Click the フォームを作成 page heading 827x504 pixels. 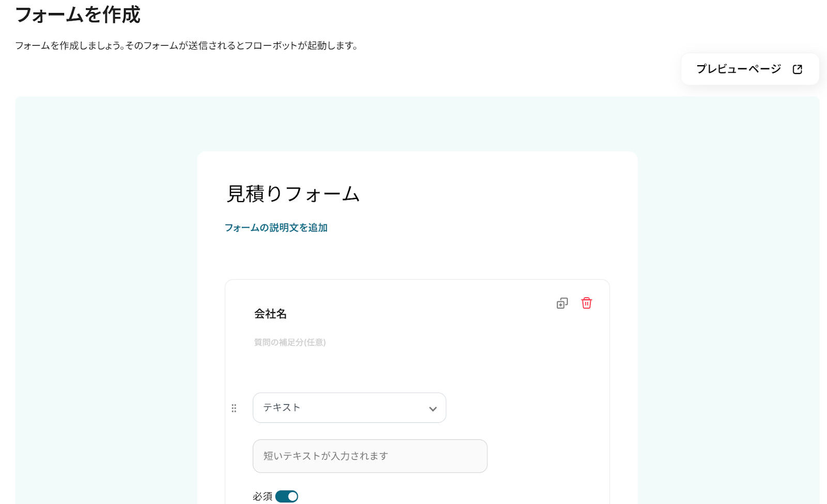[x=78, y=15]
